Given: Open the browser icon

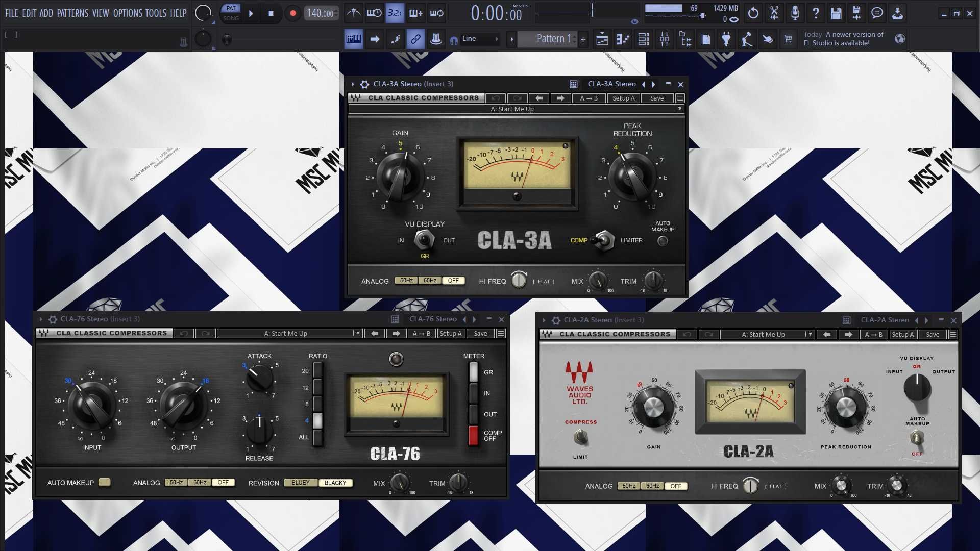Looking at the screenshot, I should pos(685,39).
